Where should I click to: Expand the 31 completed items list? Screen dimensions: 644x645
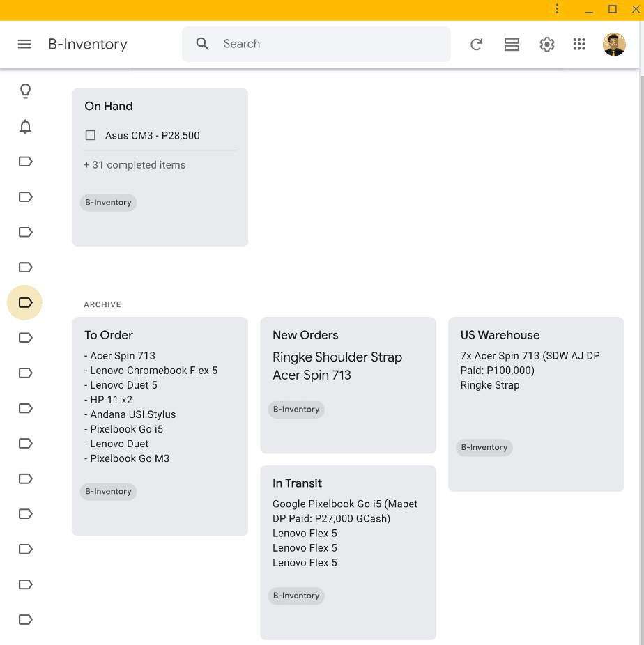pos(135,165)
